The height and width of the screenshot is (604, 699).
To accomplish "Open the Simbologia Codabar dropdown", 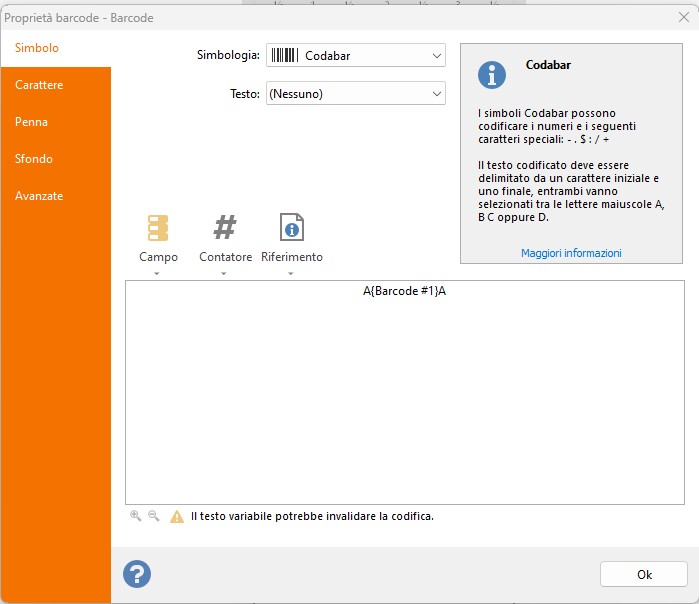I will pos(356,55).
